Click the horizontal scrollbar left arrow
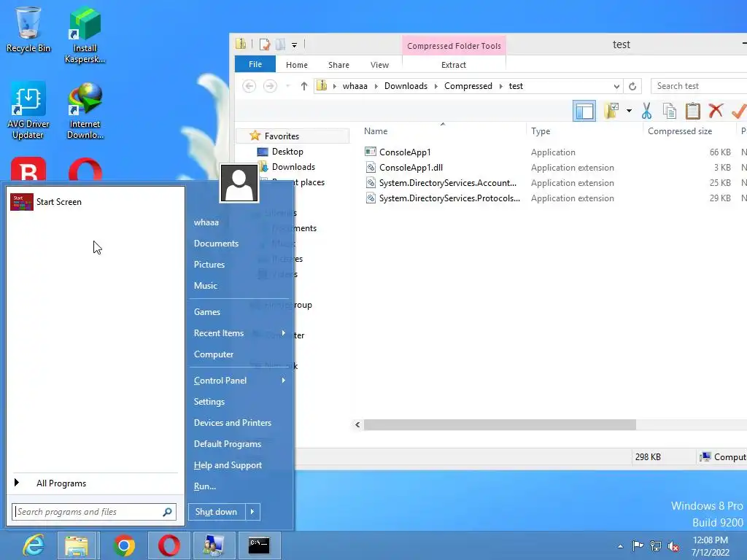This screenshot has height=560, width=747. [357, 425]
